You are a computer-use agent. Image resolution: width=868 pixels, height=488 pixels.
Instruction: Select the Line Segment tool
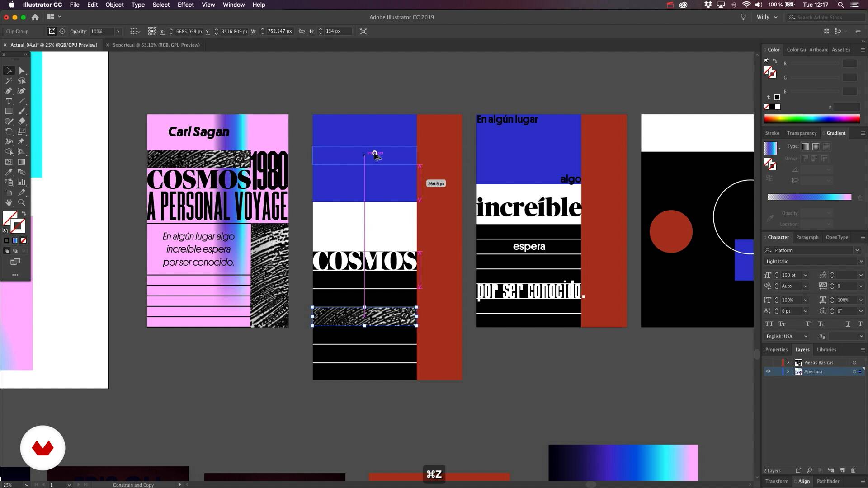(22, 101)
